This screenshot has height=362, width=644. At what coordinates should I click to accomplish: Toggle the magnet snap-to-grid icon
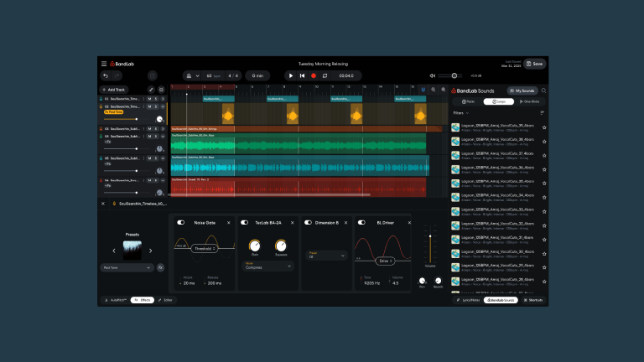[423, 90]
